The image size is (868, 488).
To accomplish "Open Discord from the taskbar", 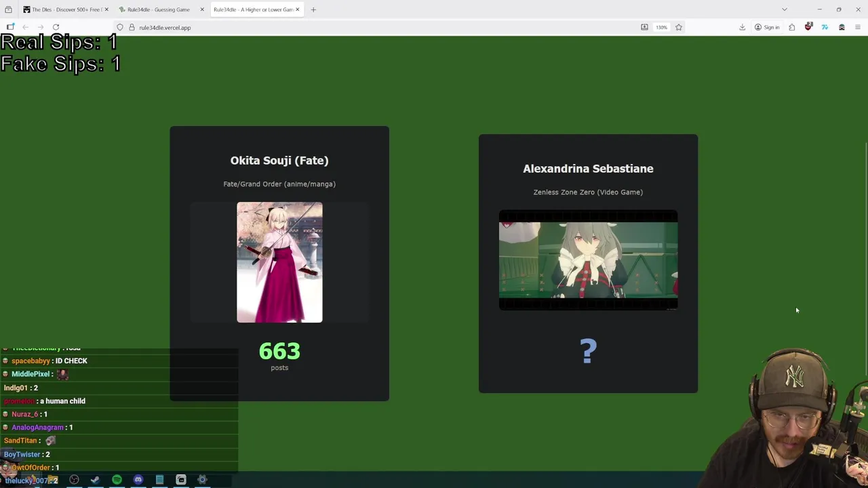I will [138, 480].
